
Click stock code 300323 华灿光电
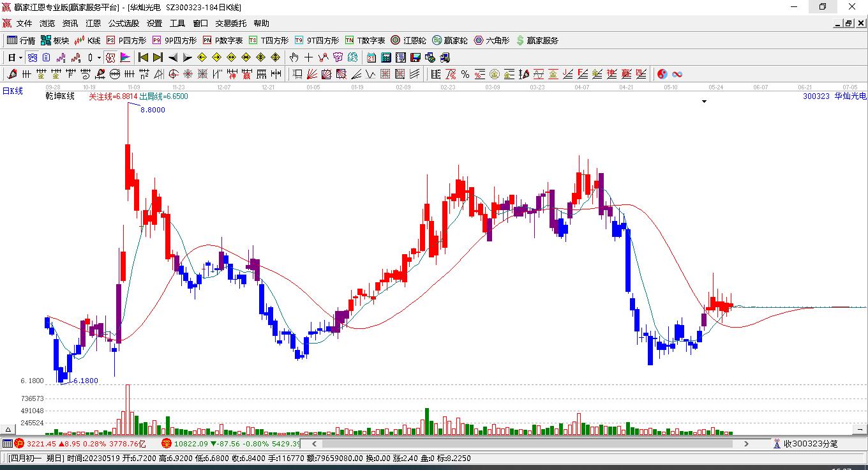(835, 96)
